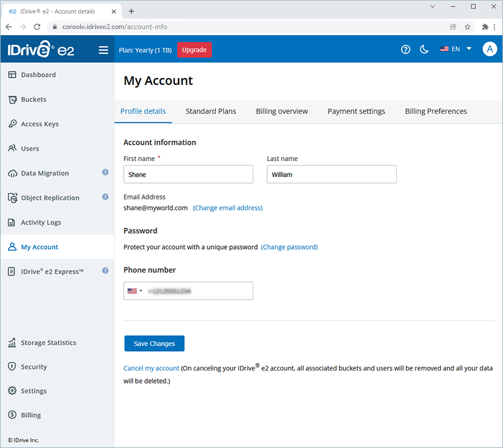
Task: Click the First name field
Action: [x=188, y=174]
